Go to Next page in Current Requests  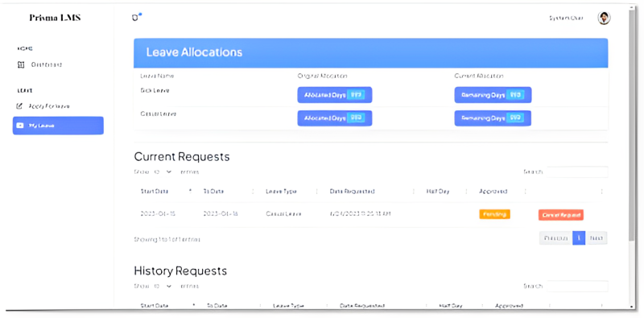597,238
